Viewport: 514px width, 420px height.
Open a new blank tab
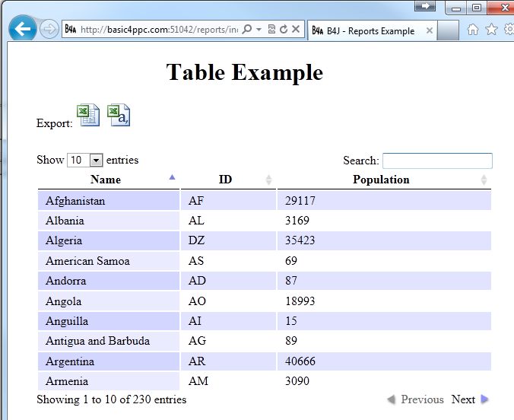(x=448, y=30)
